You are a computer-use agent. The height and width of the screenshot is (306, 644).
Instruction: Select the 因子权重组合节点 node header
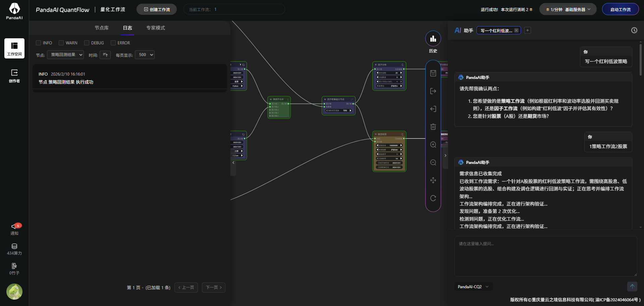pos(338,99)
